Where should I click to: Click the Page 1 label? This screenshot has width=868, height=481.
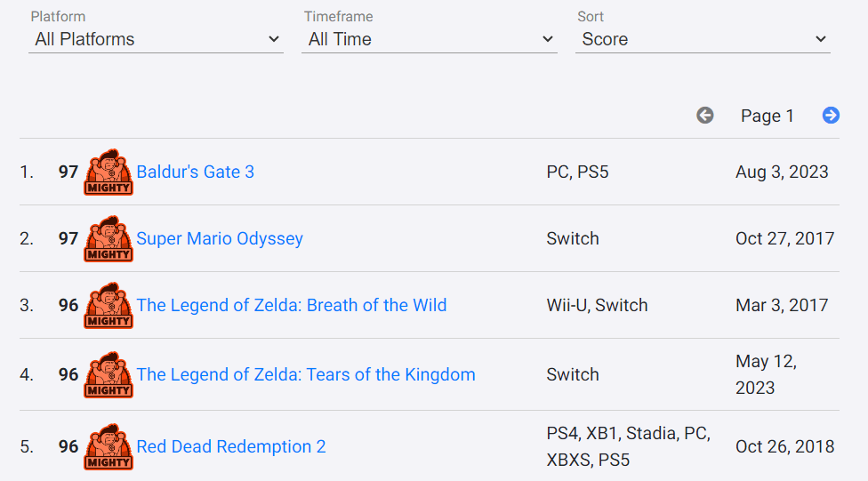click(x=767, y=116)
